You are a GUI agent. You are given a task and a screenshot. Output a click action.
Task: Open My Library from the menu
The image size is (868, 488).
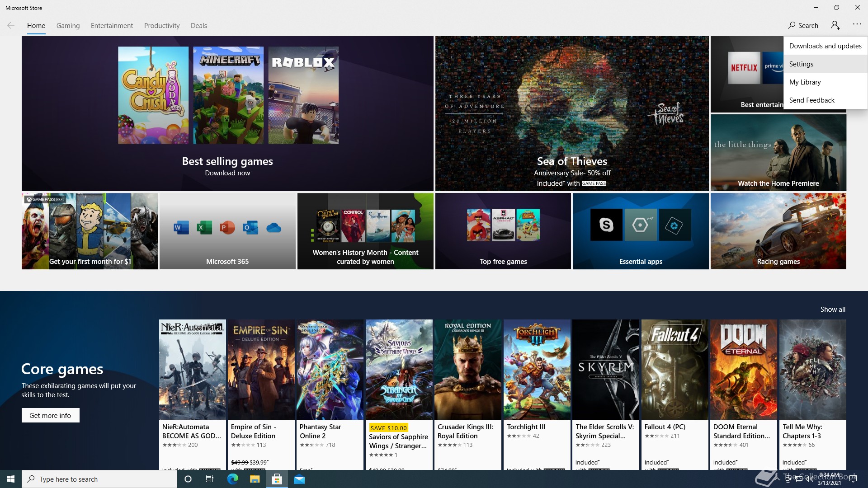(x=805, y=82)
